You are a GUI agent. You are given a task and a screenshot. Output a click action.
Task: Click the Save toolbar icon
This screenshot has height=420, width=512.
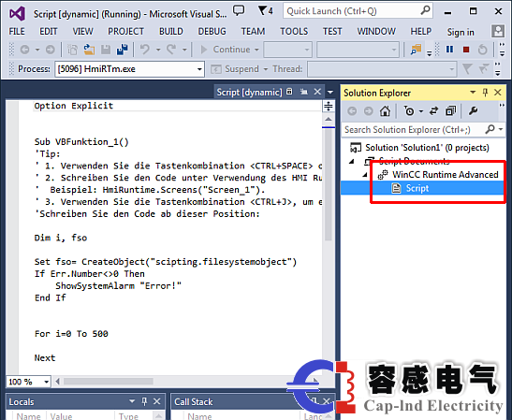106,50
